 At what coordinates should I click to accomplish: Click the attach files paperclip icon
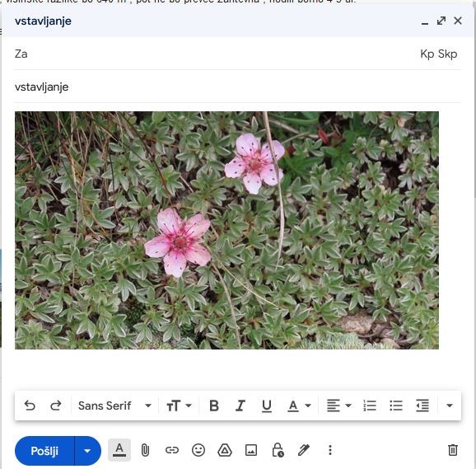pyautogui.click(x=145, y=450)
